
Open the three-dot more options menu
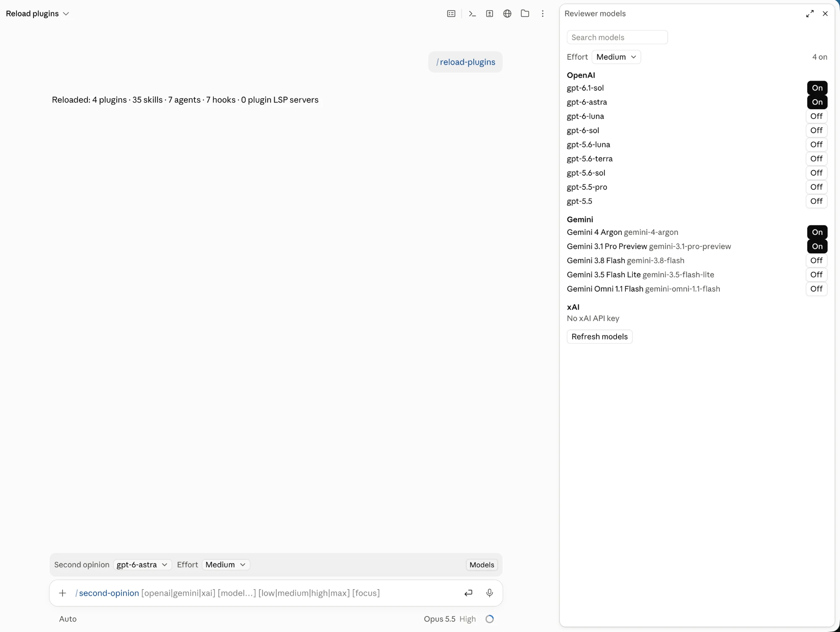tap(543, 13)
